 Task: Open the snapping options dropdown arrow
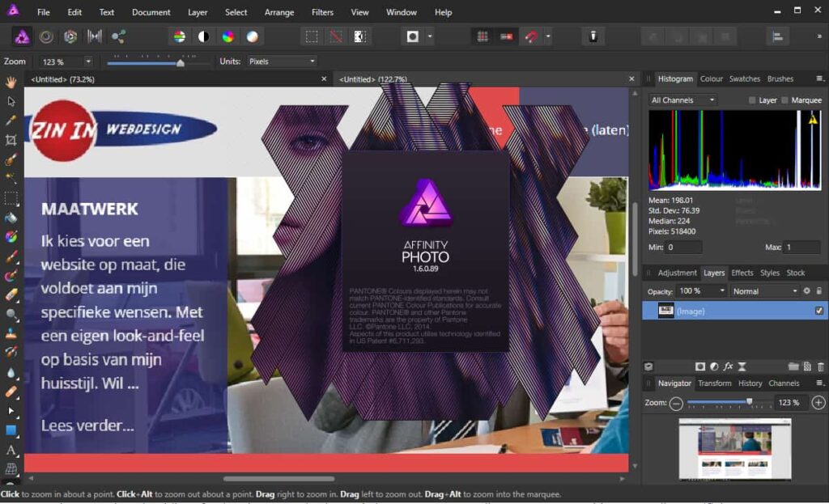pyautogui.click(x=548, y=36)
